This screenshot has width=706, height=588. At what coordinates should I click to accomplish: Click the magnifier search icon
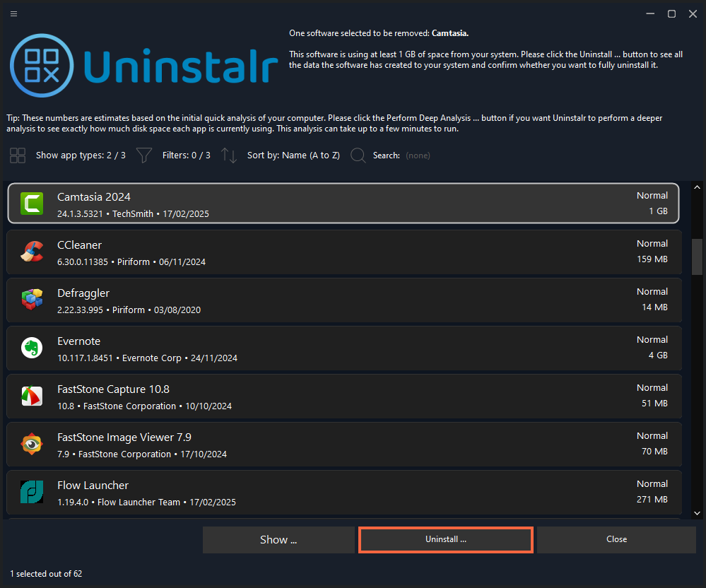[x=358, y=155]
